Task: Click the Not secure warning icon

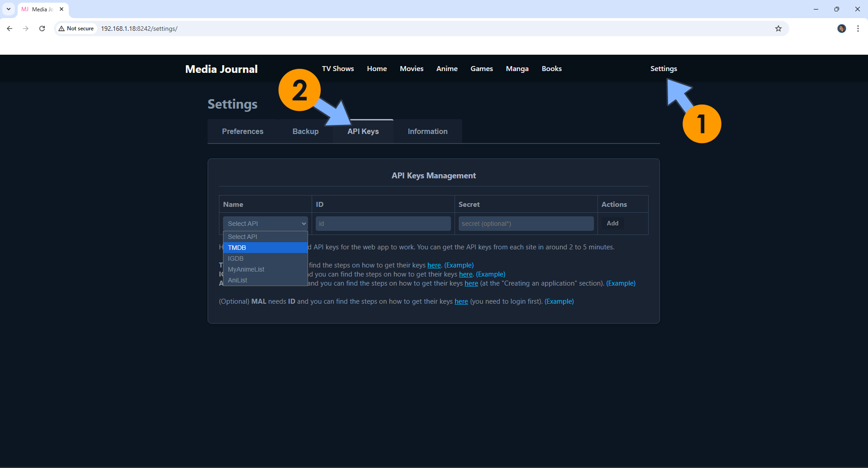Action: point(62,29)
